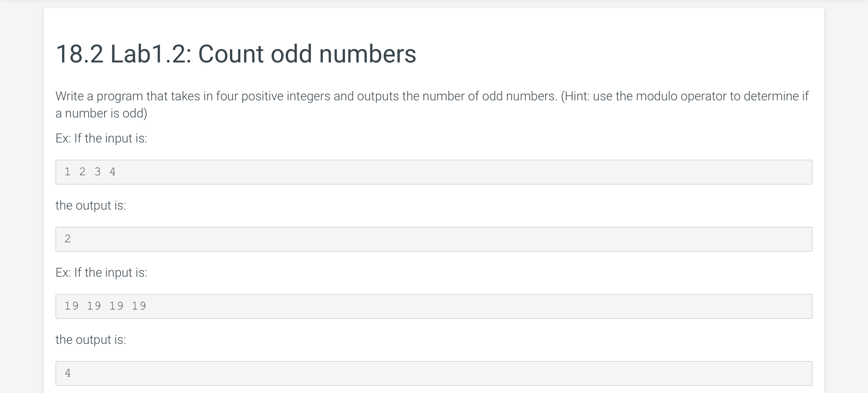The image size is (868, 393).
Task: Click the '18.2' section number
Action: (80, 54)
